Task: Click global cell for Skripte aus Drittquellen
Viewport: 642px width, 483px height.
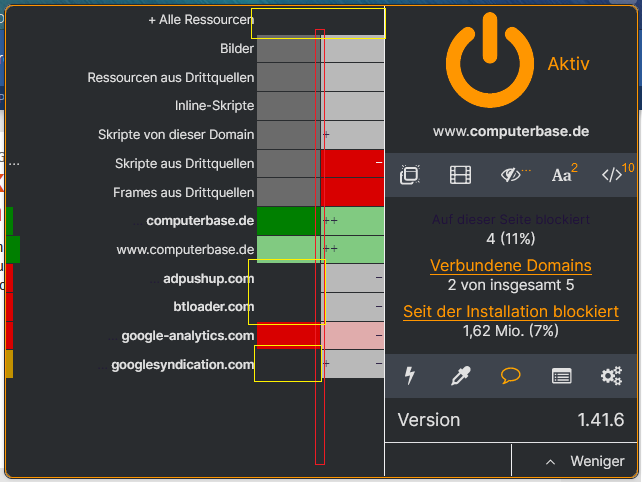Action: point(289,163)
